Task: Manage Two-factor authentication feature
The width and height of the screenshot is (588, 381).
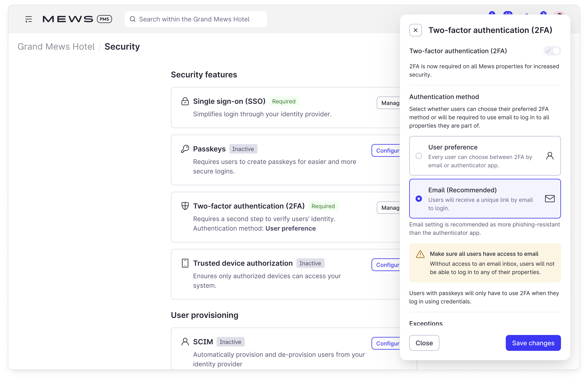Action: (x=388, y=208)
